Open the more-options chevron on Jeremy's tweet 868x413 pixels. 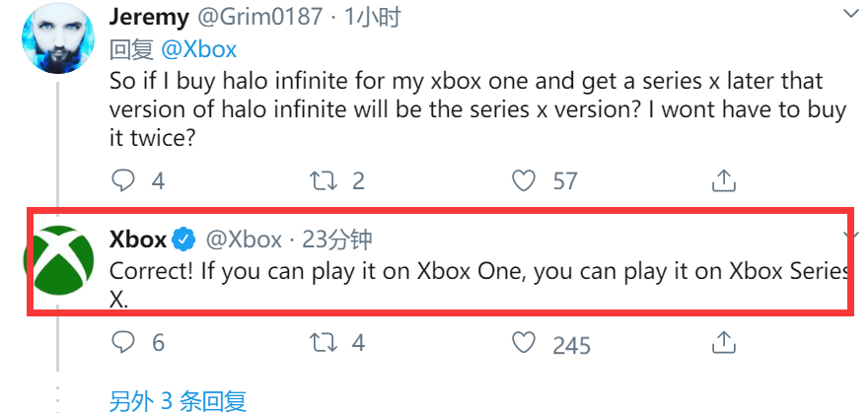coord(847,12)
